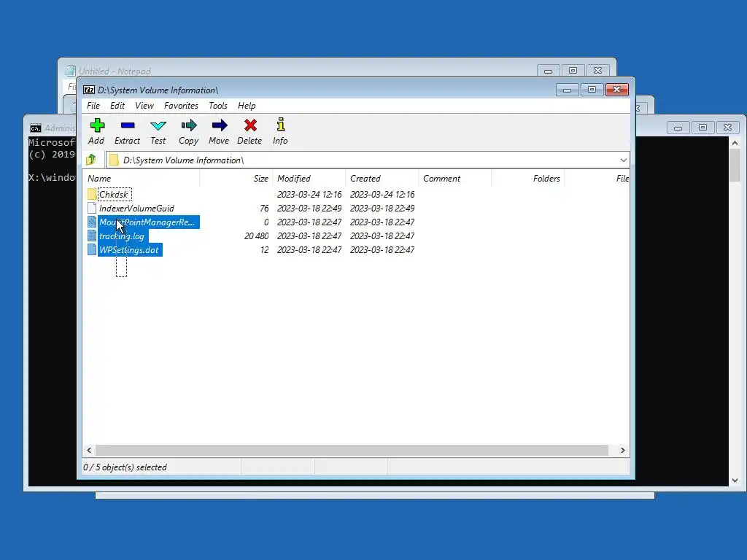Open the File menu
This screenshot has width=747, height=560.
(93, 106)
